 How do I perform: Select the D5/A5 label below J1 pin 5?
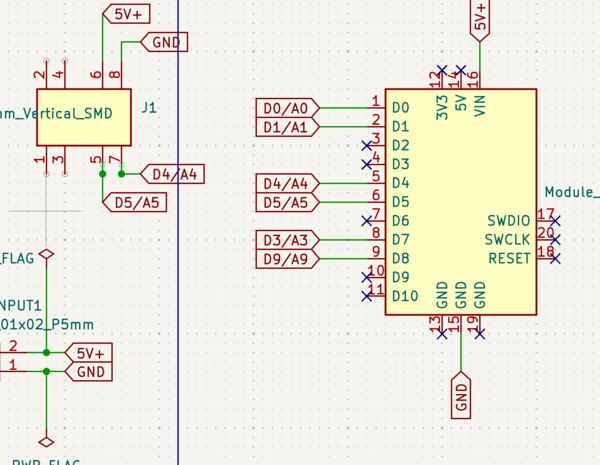click(135, 202)
